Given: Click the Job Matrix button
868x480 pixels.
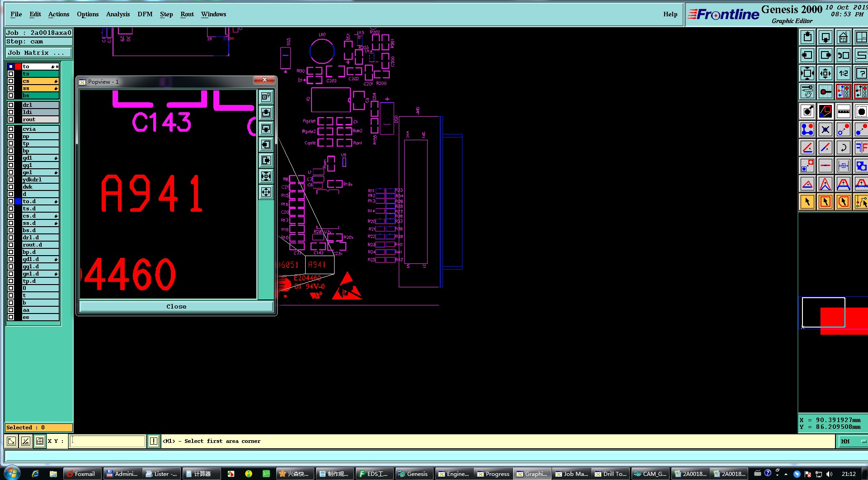Looking at the screenshot, I should click(x=38, y=53).
